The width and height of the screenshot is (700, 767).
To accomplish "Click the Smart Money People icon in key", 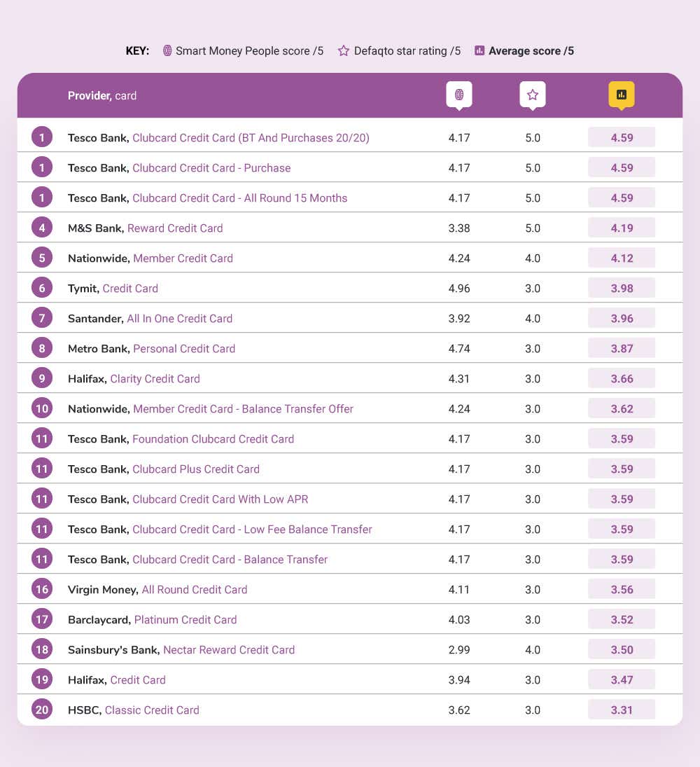I will tap(167, 51).
